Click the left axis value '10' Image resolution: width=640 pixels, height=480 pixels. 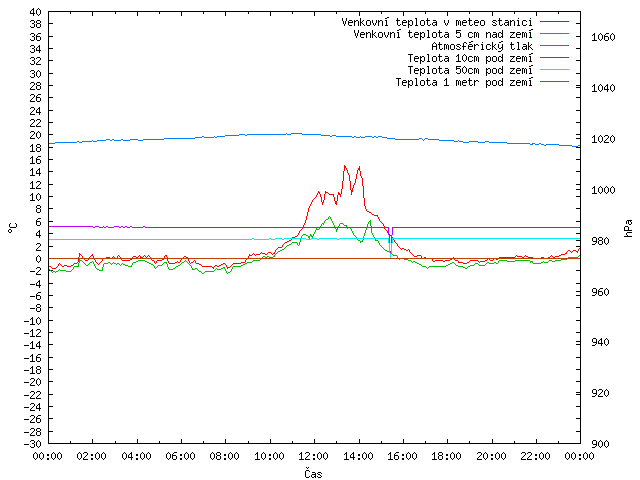point(36,197)
